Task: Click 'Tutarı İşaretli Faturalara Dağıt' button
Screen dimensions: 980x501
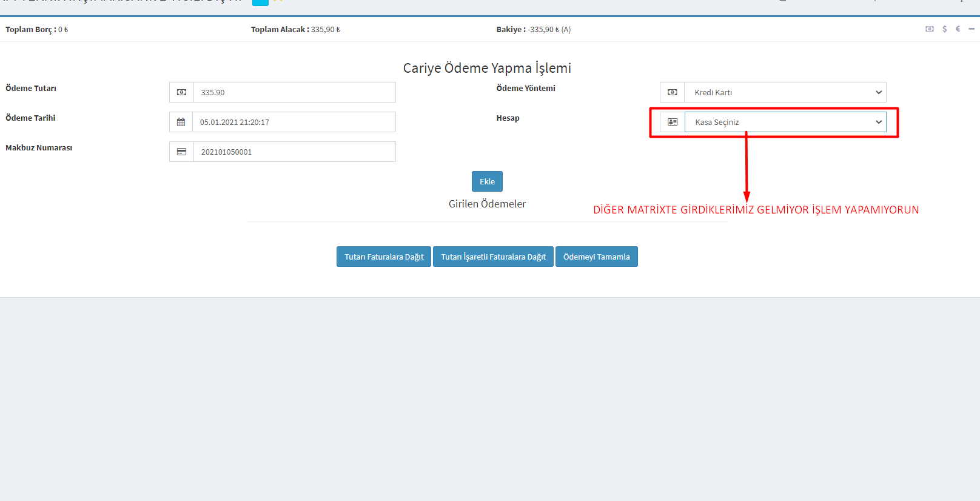Action: pyautogui.click(x=493, y=257)
